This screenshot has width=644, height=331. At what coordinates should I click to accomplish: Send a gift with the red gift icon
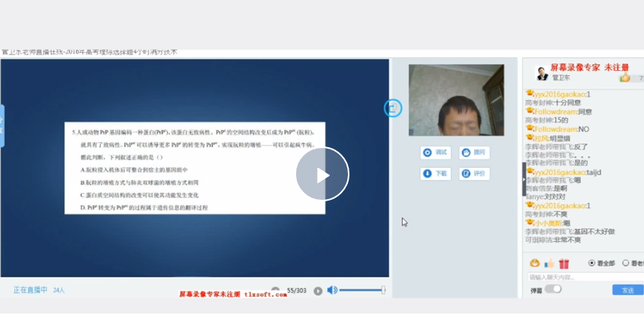click(564, 264)
